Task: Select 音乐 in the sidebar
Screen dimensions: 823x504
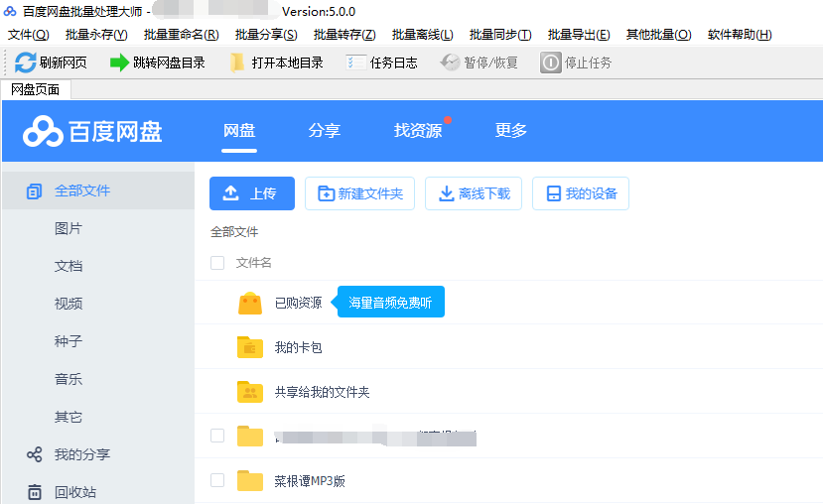Action: coord(69,379)
